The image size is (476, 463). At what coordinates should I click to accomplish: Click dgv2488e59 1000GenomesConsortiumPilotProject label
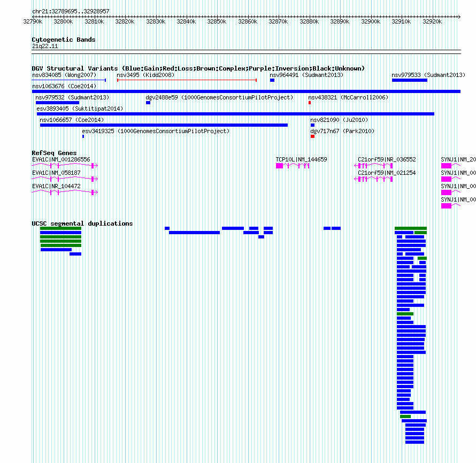coord(219,97)
